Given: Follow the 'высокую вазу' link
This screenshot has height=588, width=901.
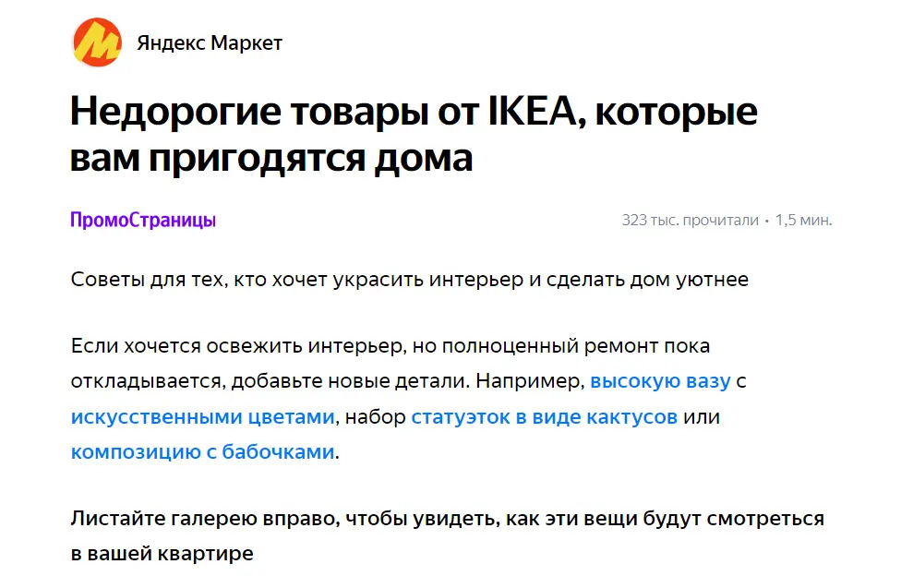Looking at the screenshot, I should pos(660,381).
